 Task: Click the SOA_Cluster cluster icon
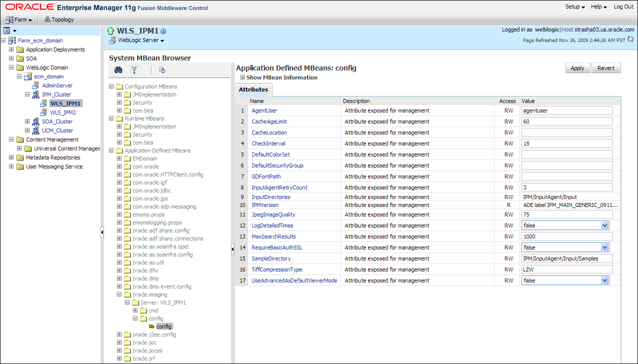[x=36, y=121]
